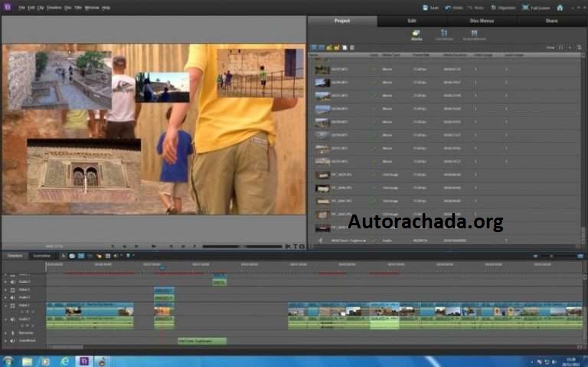Screen dimensions: 588x367
Task: Switch to the Timeline view tab
Action: 15,256
